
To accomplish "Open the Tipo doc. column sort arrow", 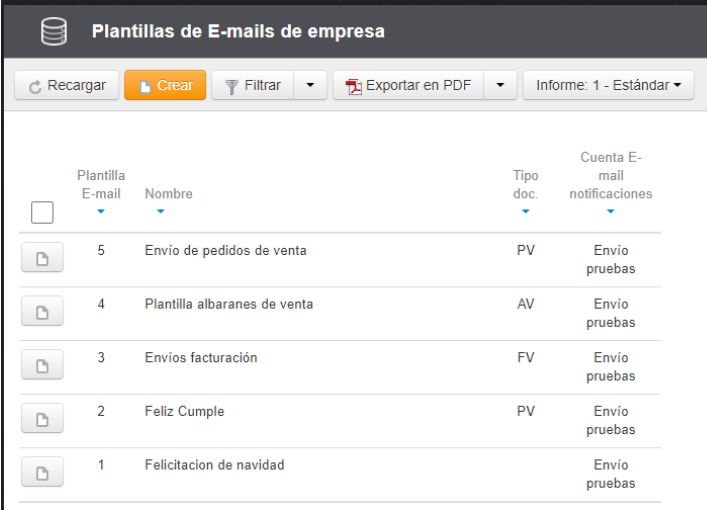I will coord(525,212).
